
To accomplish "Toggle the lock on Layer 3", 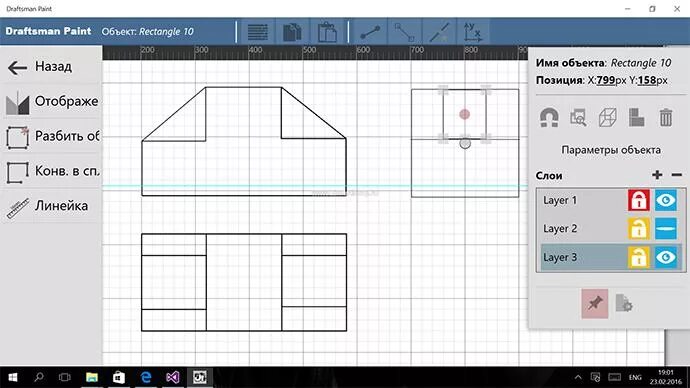I will tap(639, 257).
